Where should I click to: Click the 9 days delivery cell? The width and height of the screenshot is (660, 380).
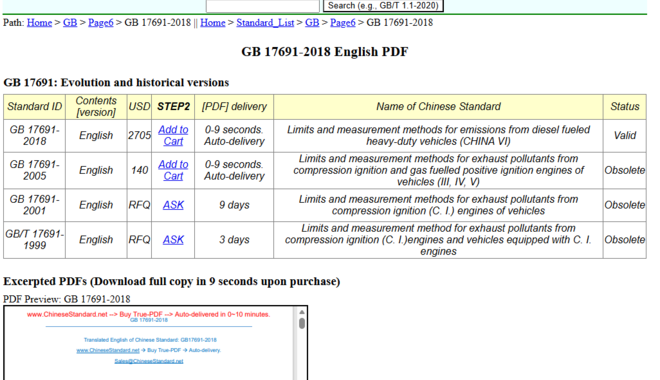pyautogui.click(x=234, y=205)
